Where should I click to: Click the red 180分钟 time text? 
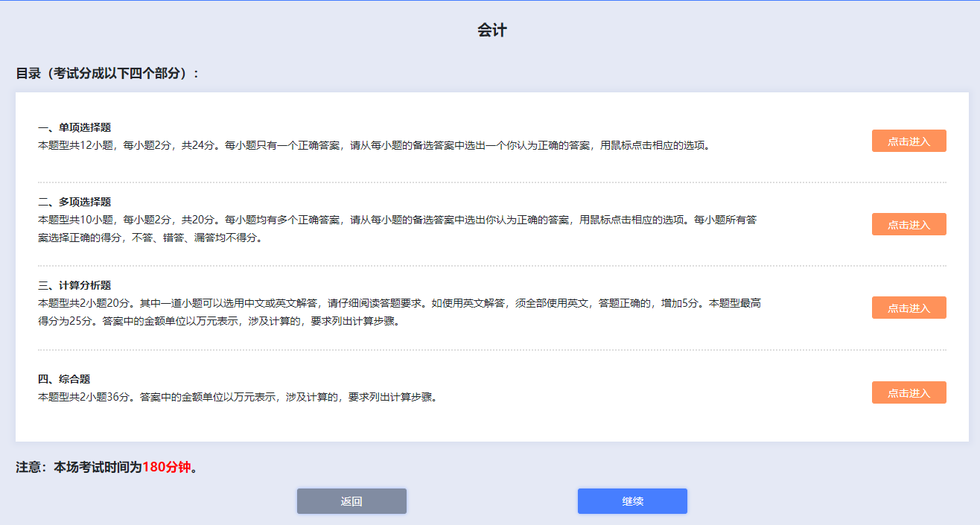[x=167, y=468]
